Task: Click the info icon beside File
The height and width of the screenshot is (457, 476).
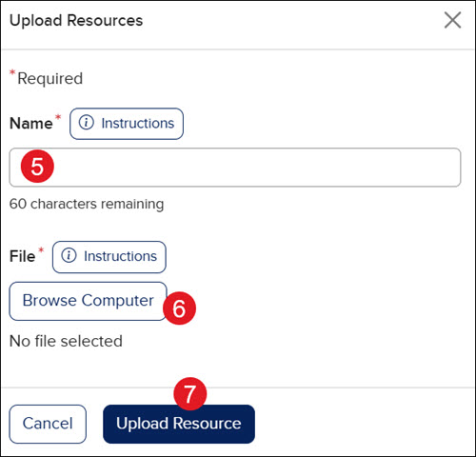Action: tap(69, 255)
